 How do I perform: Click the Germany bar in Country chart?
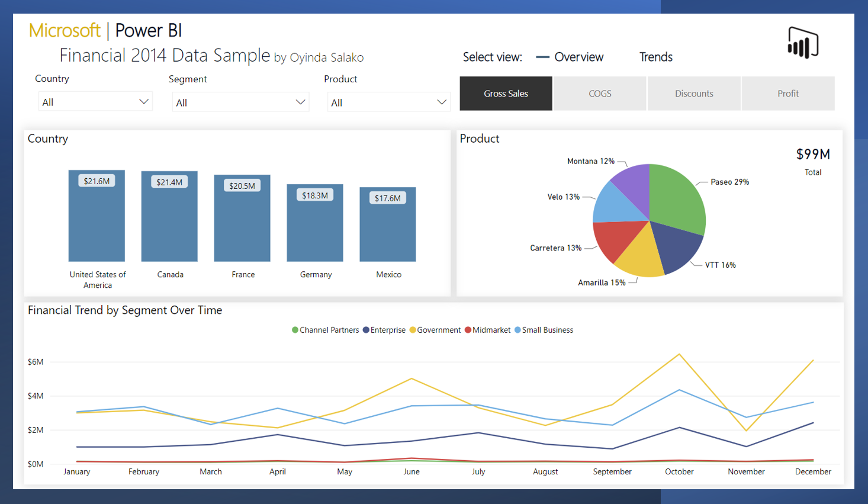coord(315,223)
